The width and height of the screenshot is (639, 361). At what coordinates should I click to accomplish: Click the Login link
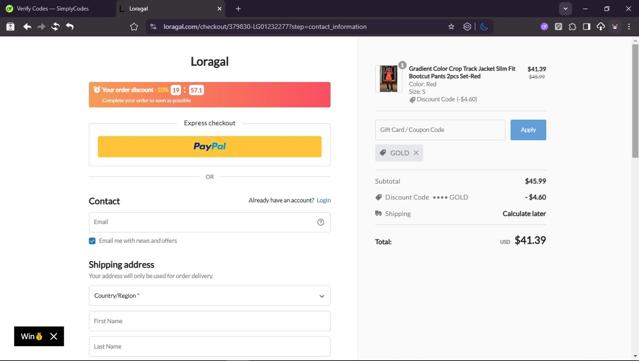click(x=324, y=200)
